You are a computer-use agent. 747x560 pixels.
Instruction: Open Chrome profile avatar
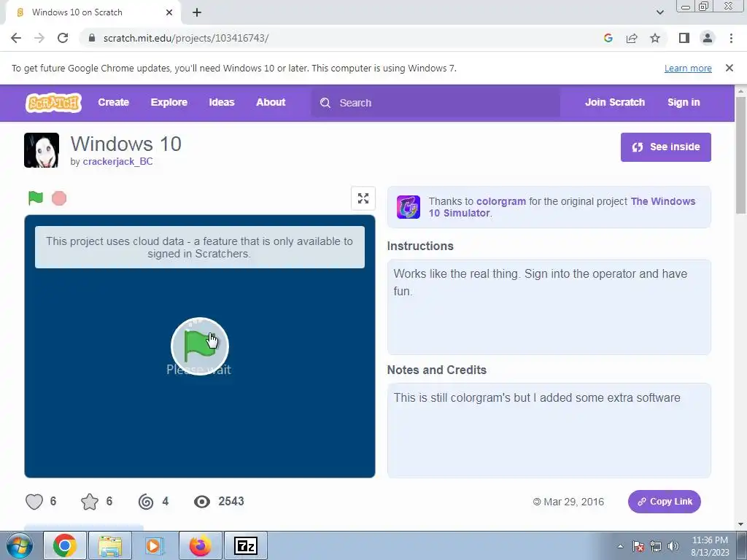[708, 38]
